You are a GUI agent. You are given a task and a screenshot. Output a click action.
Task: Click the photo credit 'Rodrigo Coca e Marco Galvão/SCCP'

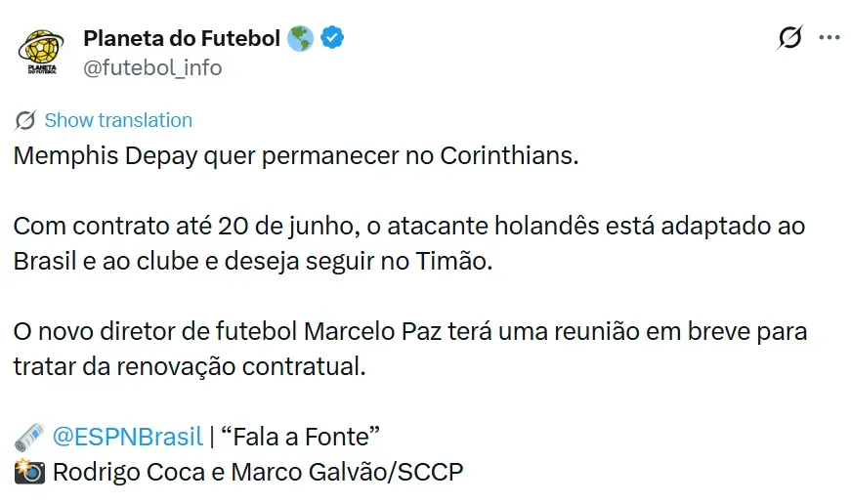(x=258, y=473)
